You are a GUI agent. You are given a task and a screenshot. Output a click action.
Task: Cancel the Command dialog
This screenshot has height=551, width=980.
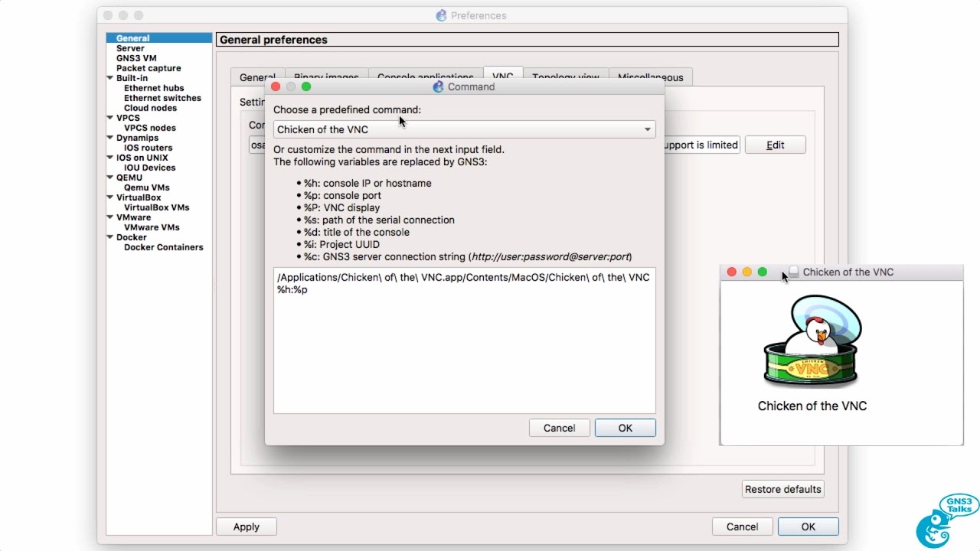[559, 428]
